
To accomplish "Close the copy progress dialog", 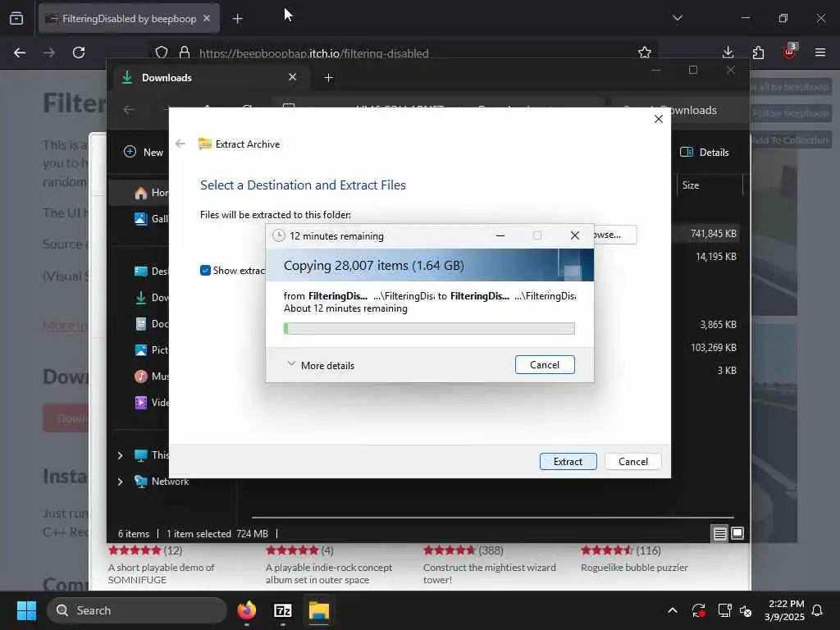I will [x=575, y=235].
